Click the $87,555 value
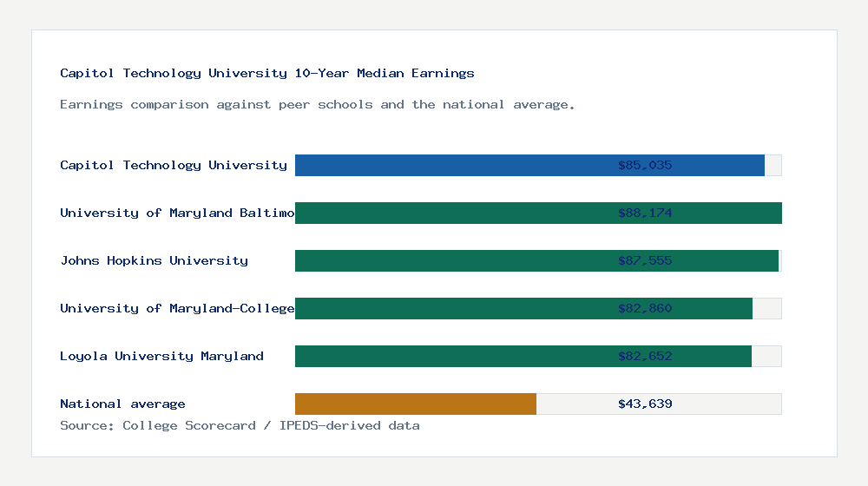The image size is (868, 486). [x=645, y=260]
